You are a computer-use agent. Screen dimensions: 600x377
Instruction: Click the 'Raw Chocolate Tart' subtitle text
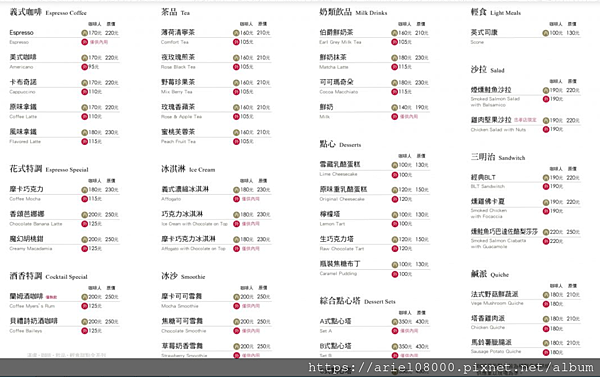click(342, 249)
